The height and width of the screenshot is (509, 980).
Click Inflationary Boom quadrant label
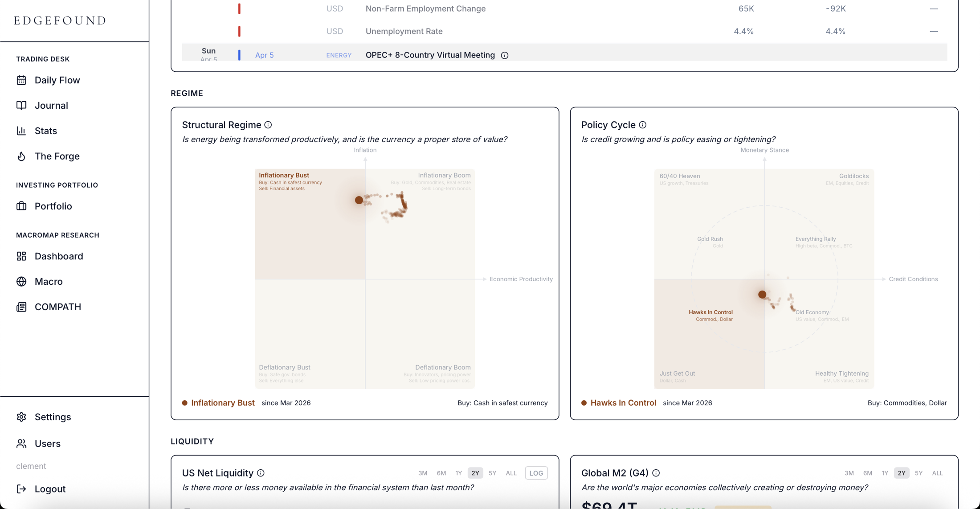coord(444,175)
